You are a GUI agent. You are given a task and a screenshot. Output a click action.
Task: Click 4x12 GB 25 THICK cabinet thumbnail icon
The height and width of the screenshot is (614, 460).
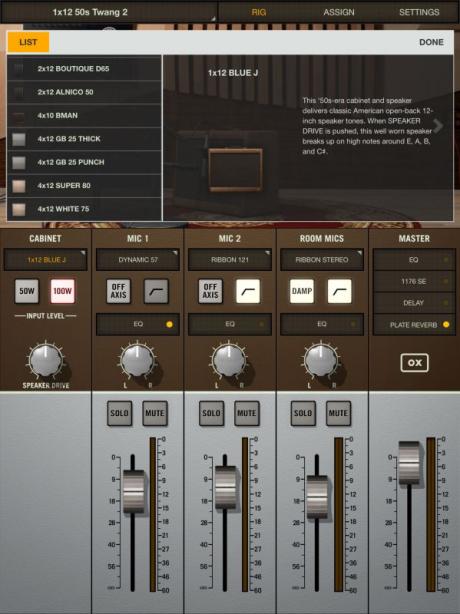[19, 139]
